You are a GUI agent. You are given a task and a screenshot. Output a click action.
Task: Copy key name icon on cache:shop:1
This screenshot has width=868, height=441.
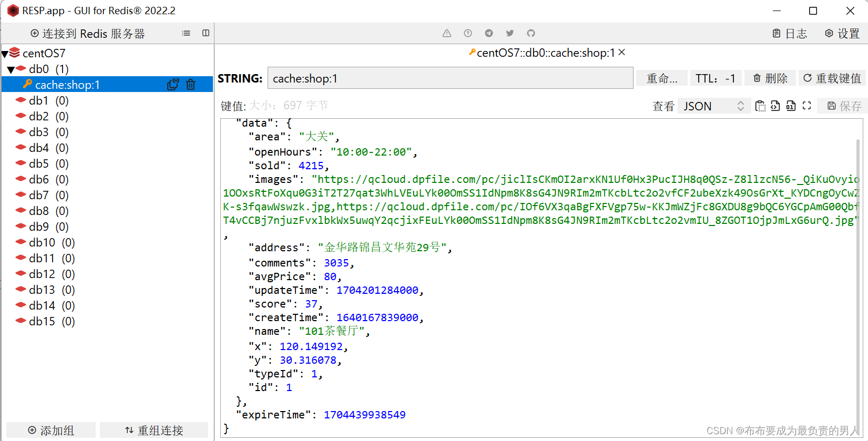coord(173,85)
